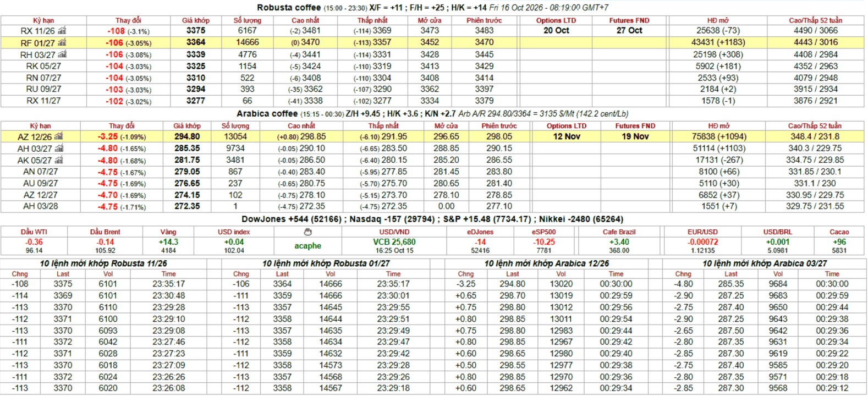The width and height of the screenshot is (868, 396).
Task: Click the Robusta RX 11/27 contract label
Action: coord(43,101)
